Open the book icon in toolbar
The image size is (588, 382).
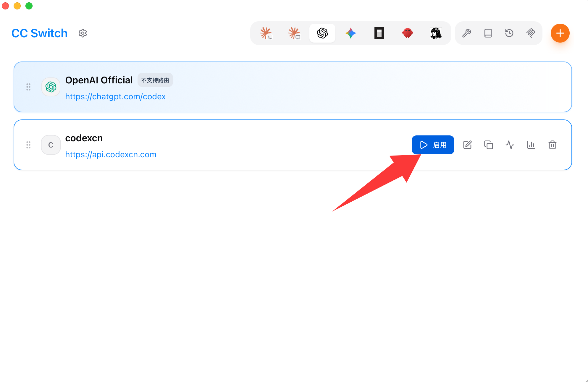[x=488, y=33]
